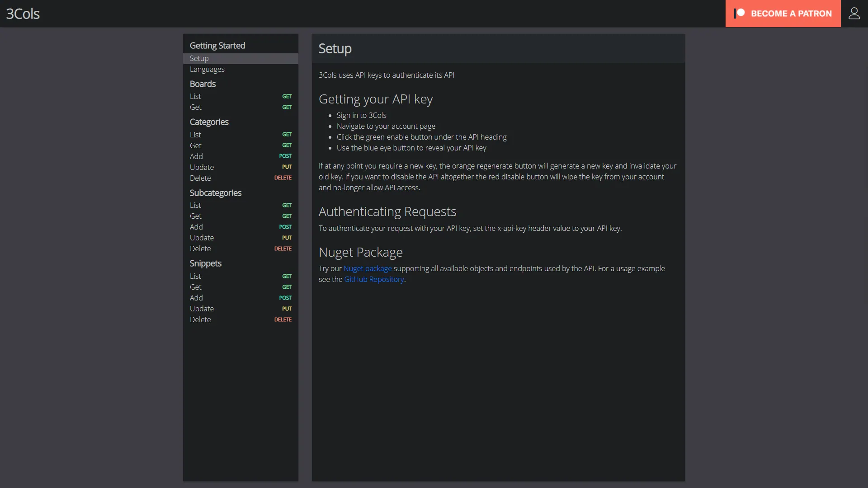Click the x-api-key header instruction sentence
Image resolution: width=868 pixels, height=488 pixels.
pos(470,228)
